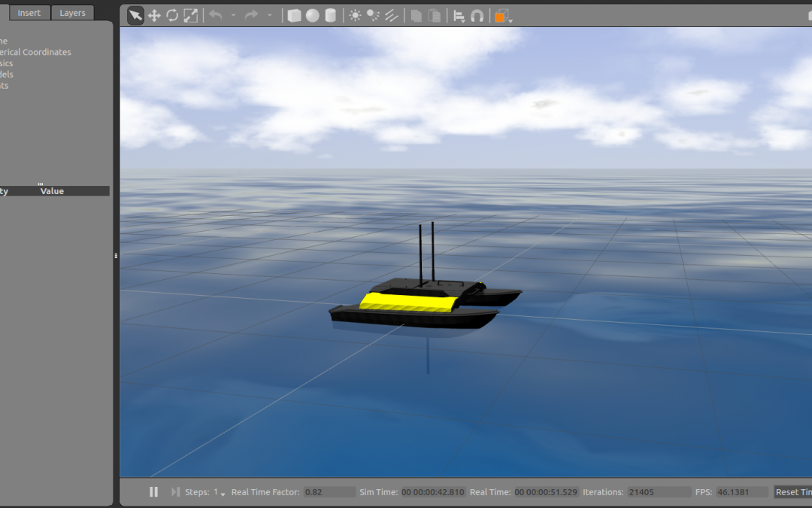Insert a cylinder shape
This screenshot has height=508, width=812.
pyautogui.click(x=331, y=16)
